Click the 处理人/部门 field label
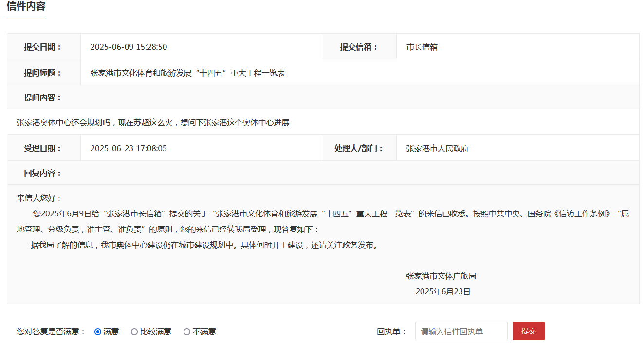 coord(359,148)
